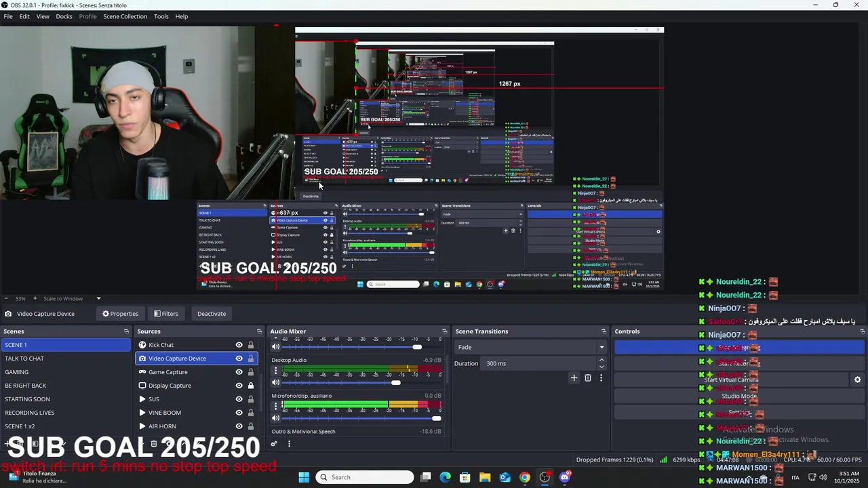Remove selected source with trash icon

(153, 444)
